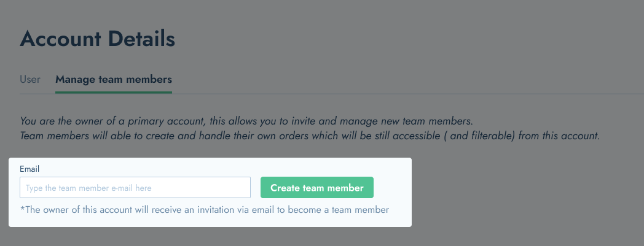
Task: Click the asterisk starting the footnote
Action: pyautogui.click(x=22, y=209)
